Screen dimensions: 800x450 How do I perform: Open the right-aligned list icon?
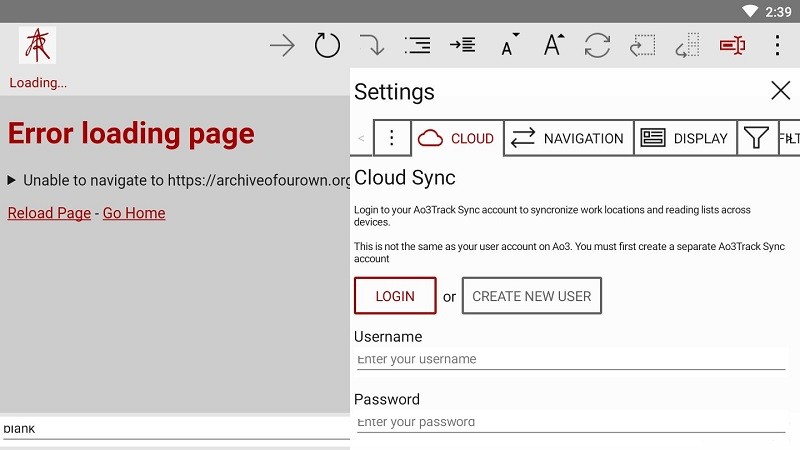417,45
